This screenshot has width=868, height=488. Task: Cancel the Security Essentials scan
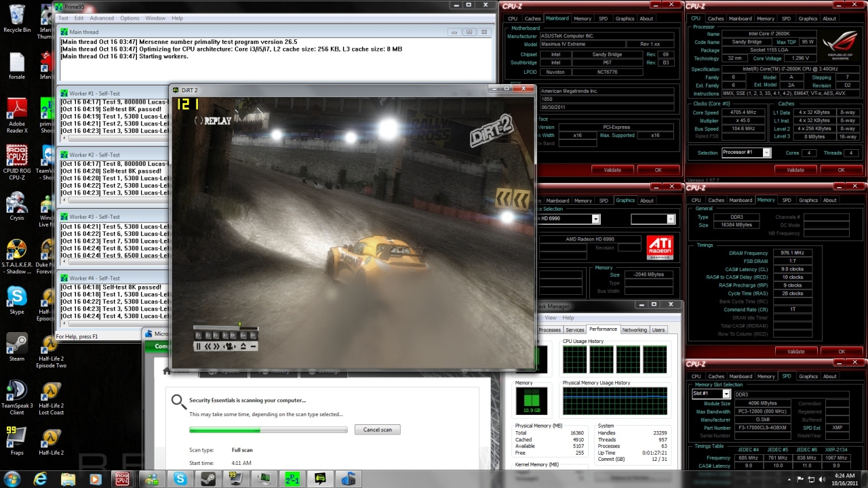pos(377,430)
